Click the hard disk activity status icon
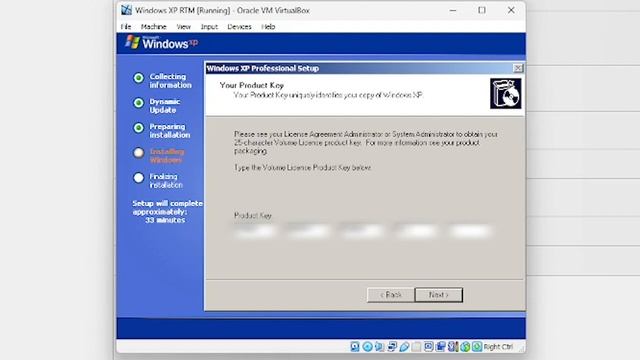 point(355,347)
